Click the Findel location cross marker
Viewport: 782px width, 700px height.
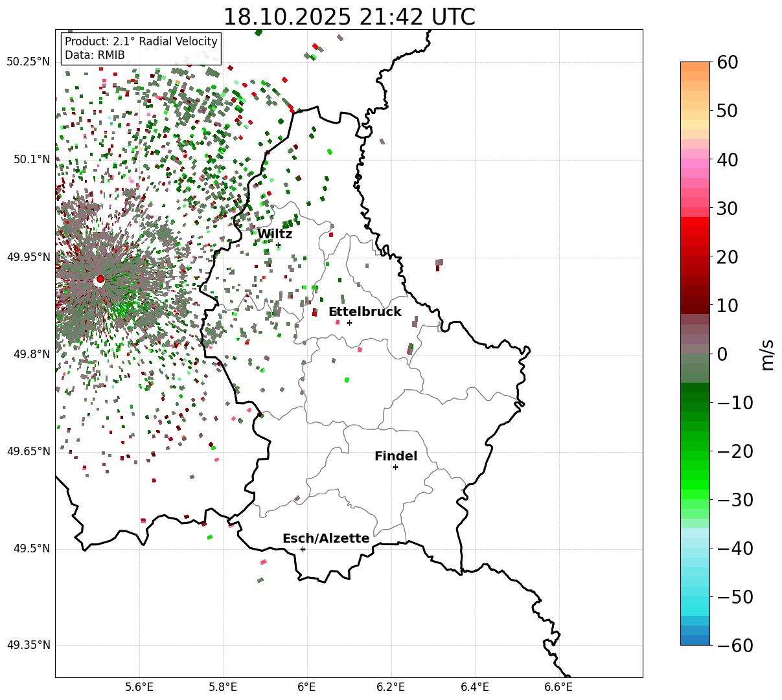pos(395,467)
